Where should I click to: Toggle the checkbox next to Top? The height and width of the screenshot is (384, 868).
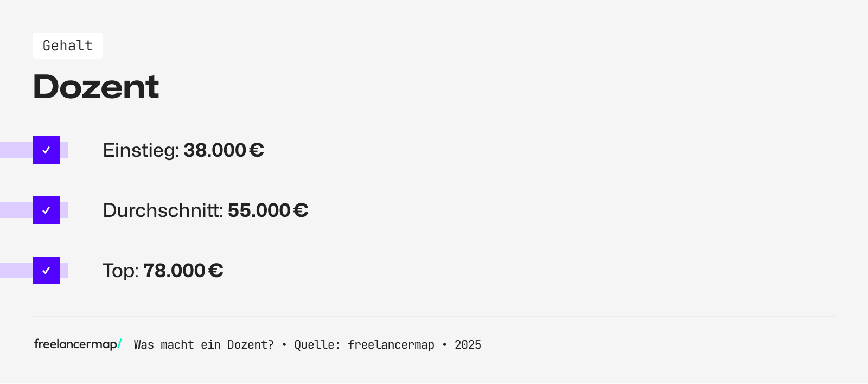(x=46, y=271)
